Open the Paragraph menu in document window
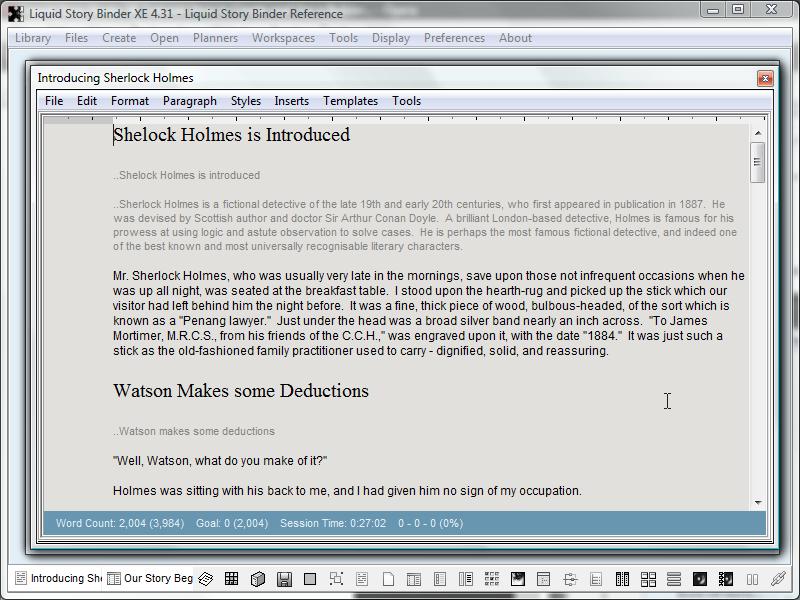This screenshot has width=800, height=600. pos(189,101)
